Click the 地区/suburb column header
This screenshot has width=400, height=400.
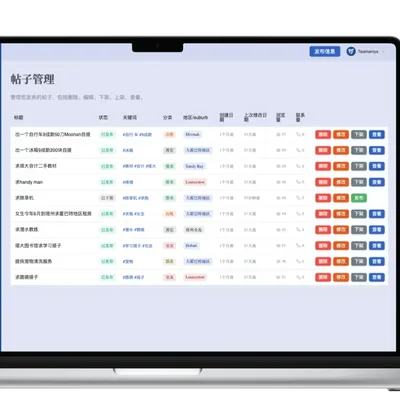[195, 118]
